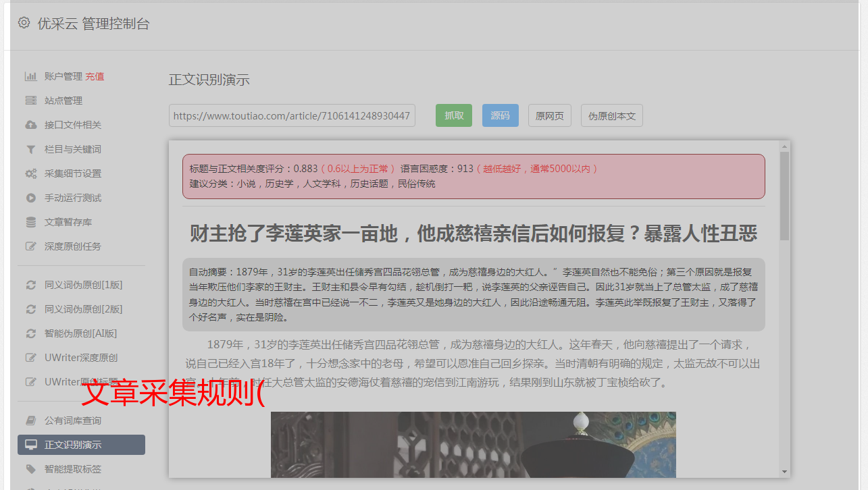This screenshot has width=868, height=490.
Task: Click the edit icon for 深度原创任务
Action: 30,246
